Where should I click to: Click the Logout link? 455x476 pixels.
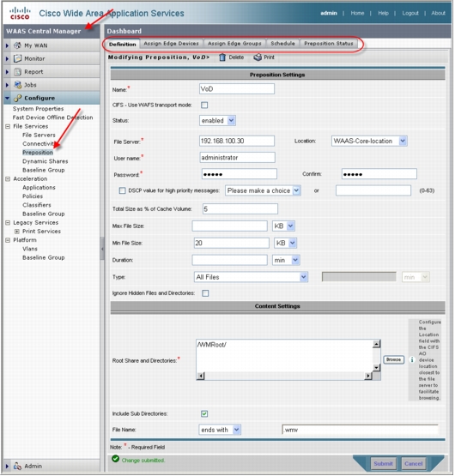[x=410, y=13]
